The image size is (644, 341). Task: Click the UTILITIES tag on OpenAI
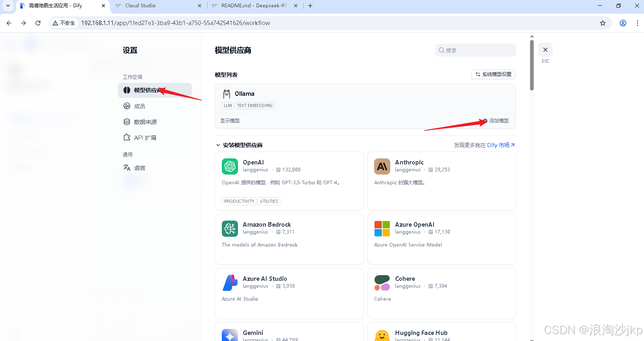269,201
